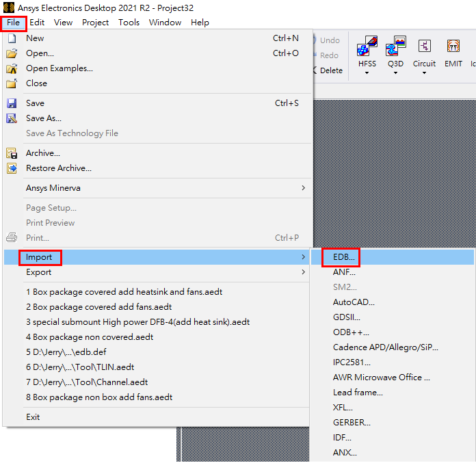Screen dimensions: 476x463
Task: Choose ANX... in Import submenu
Action: point(392,452)
